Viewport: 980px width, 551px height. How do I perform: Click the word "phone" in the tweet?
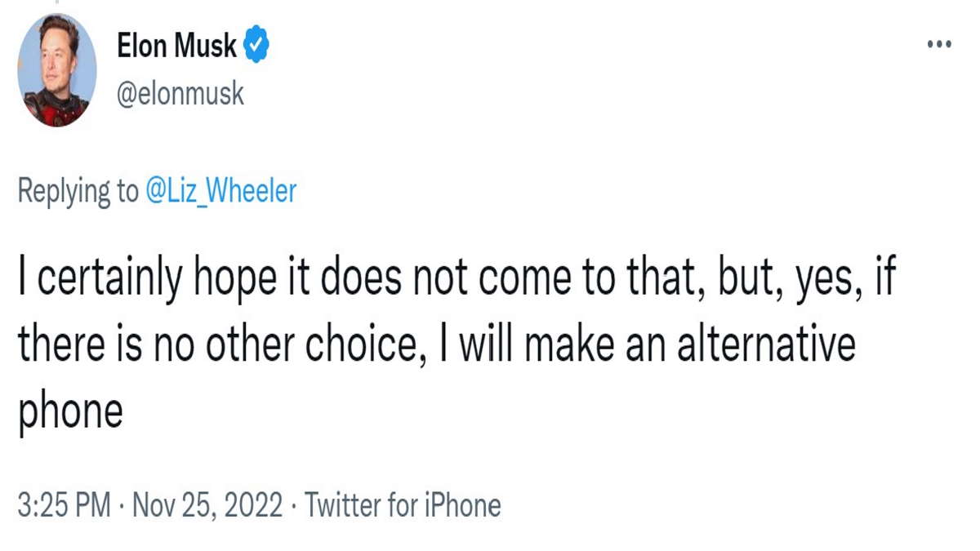[x=70, y=411]
